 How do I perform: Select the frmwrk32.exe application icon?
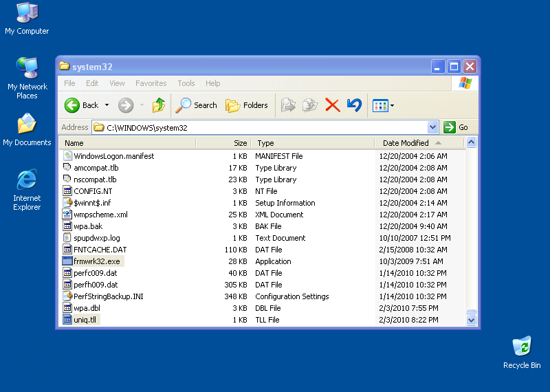(67, 261)
